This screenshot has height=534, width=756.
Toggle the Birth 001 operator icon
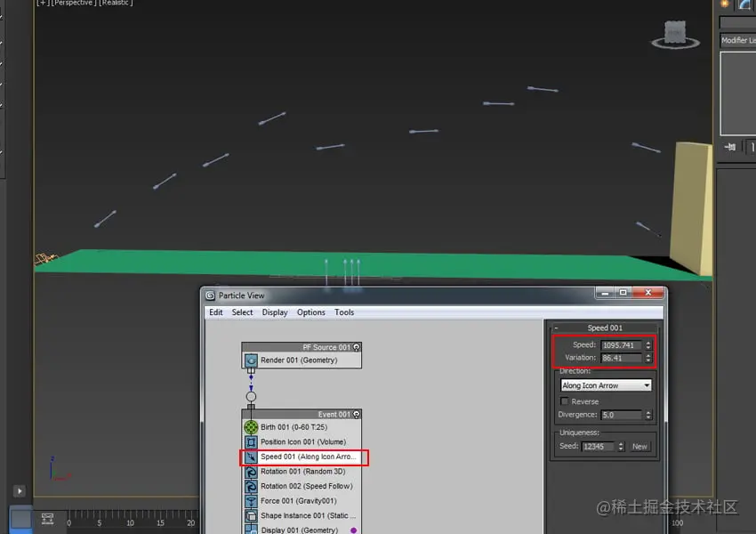pos(251,427)
